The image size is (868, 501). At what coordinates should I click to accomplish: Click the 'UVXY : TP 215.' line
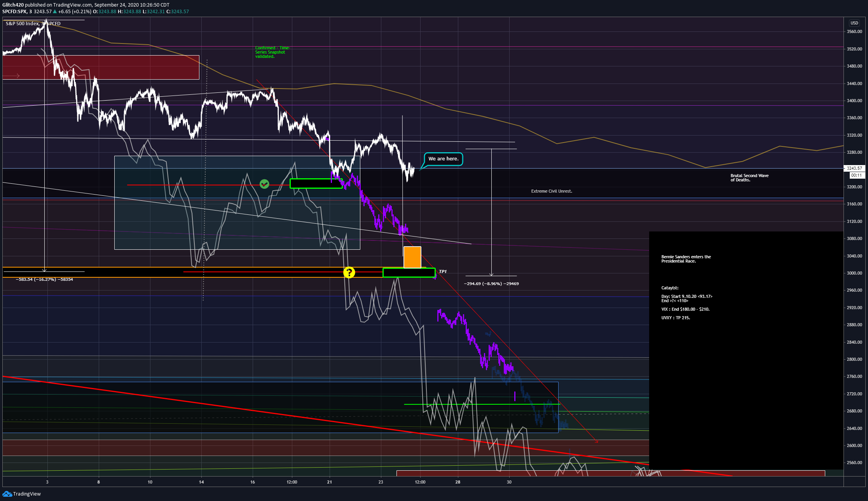pyautogui.click(x=676, y=318)
